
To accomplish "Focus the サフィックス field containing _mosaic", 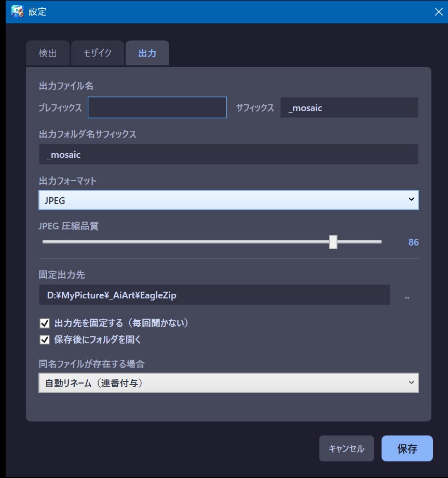I will [x=349, y=108].
